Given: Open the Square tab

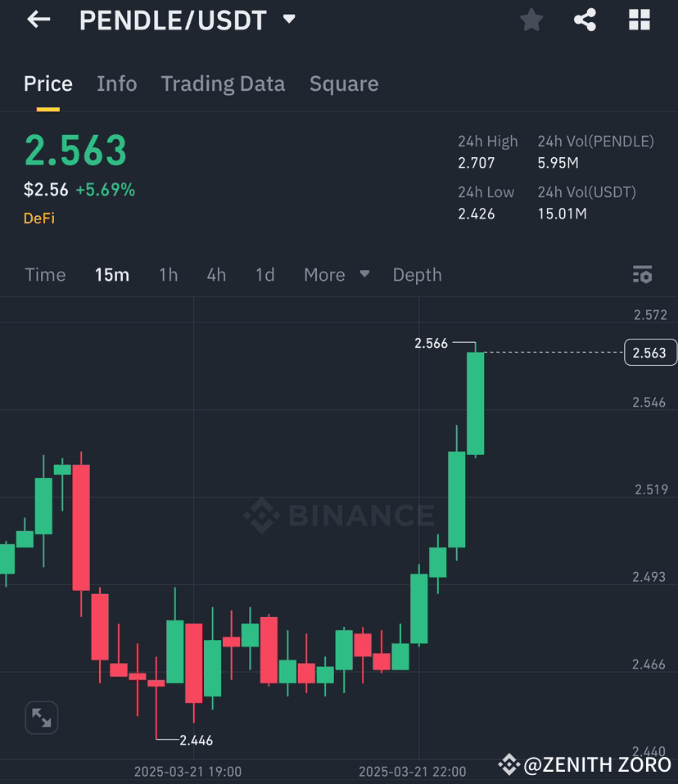Looking at the screenshot, I should pyautogui.click(x=343, y=83).
